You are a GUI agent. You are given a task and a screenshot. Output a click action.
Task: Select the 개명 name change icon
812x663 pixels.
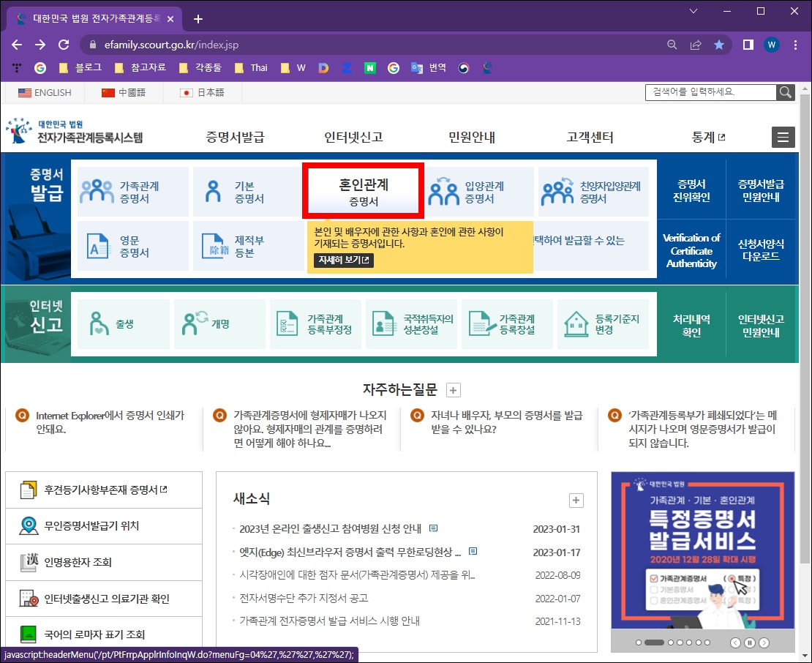point(219,323)
